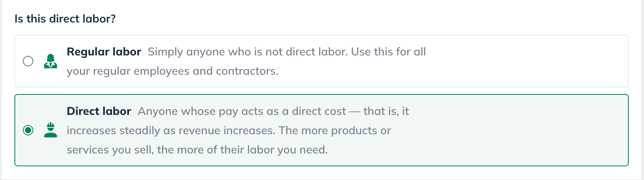This screenshot has height=180, width=644.
Task: Choose the bold "Regular labor" title
Action: point(104,52)
